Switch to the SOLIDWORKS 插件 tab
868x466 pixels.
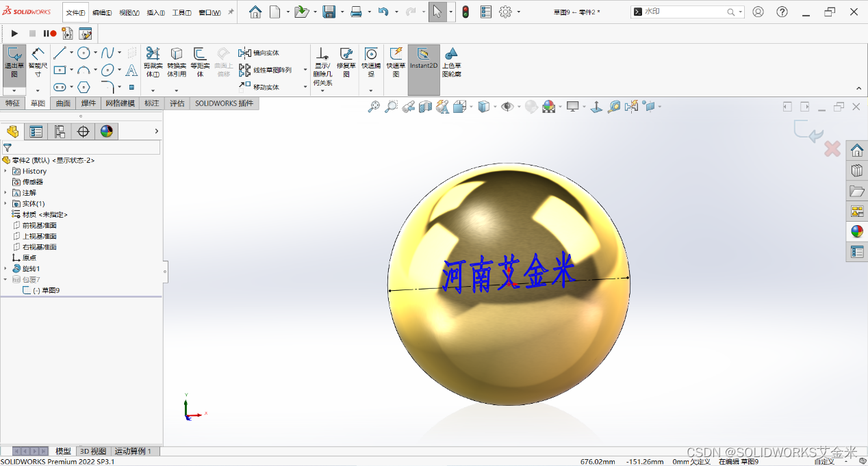(224, 103)
